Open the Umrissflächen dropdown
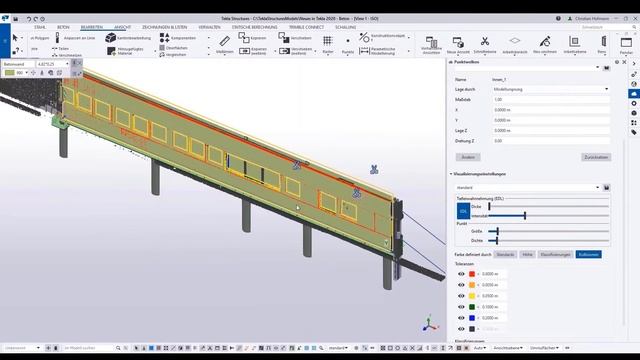Screen dimensions: 640x360 point(544,348)
